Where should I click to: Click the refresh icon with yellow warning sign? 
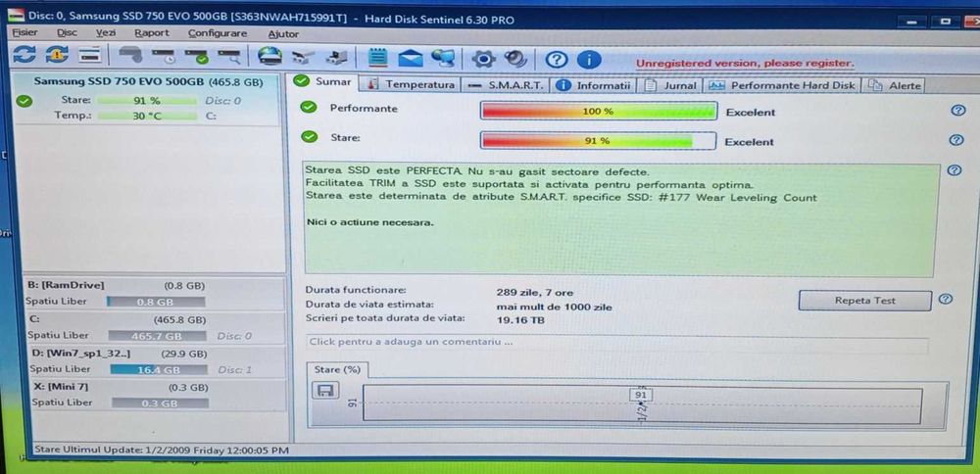coord(57,55)
